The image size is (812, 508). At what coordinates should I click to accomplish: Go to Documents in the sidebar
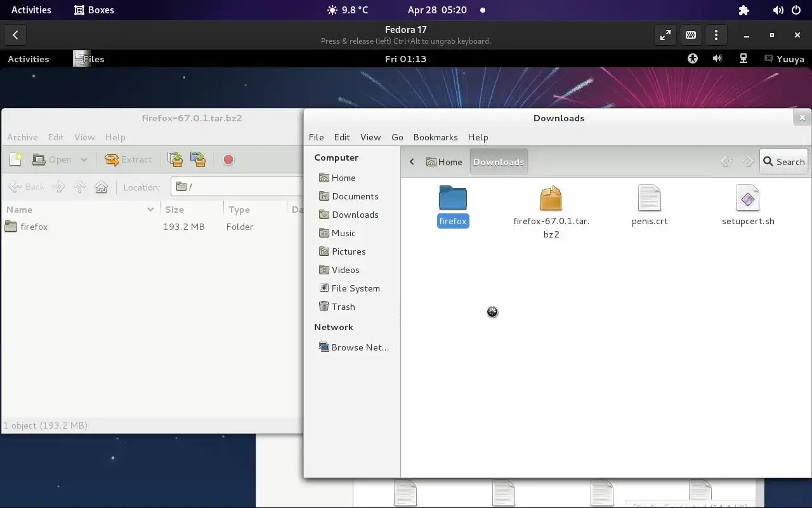point(352,196)
